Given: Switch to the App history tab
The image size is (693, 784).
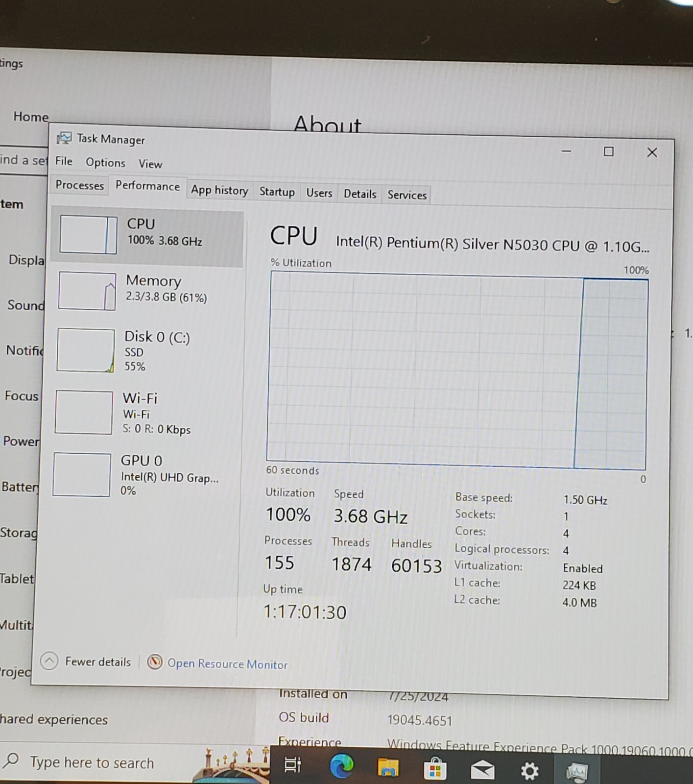Looking at the screenshot, I should point(219,190).
